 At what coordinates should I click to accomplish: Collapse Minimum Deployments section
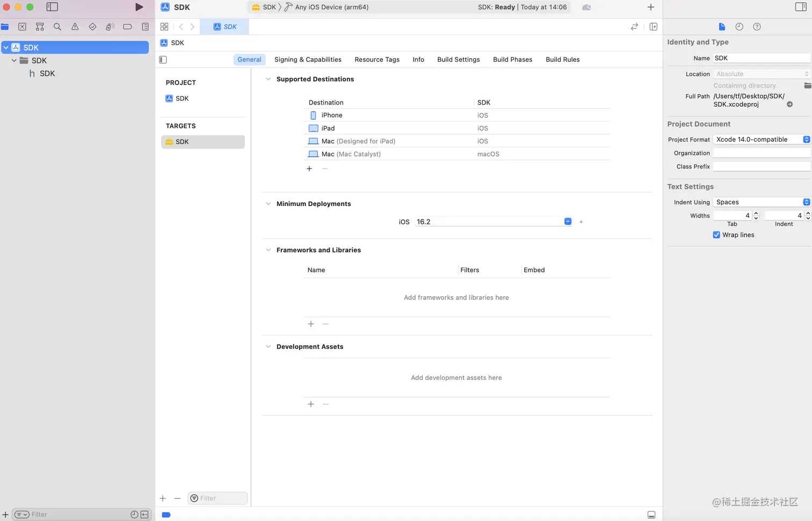tap(268, 203)
